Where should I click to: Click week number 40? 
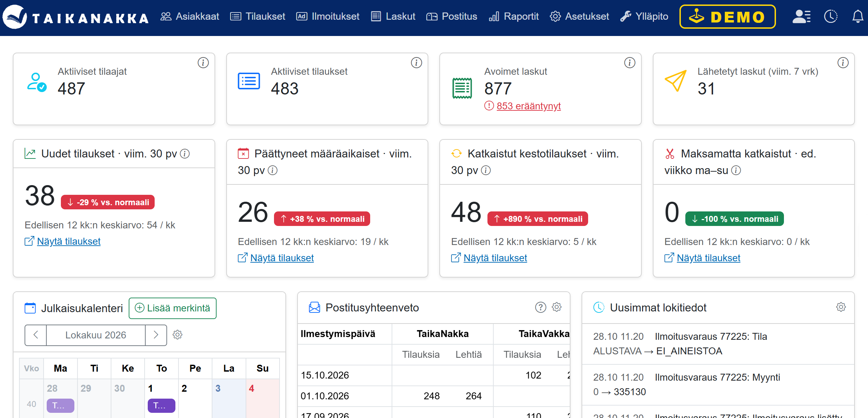(31, 404)
